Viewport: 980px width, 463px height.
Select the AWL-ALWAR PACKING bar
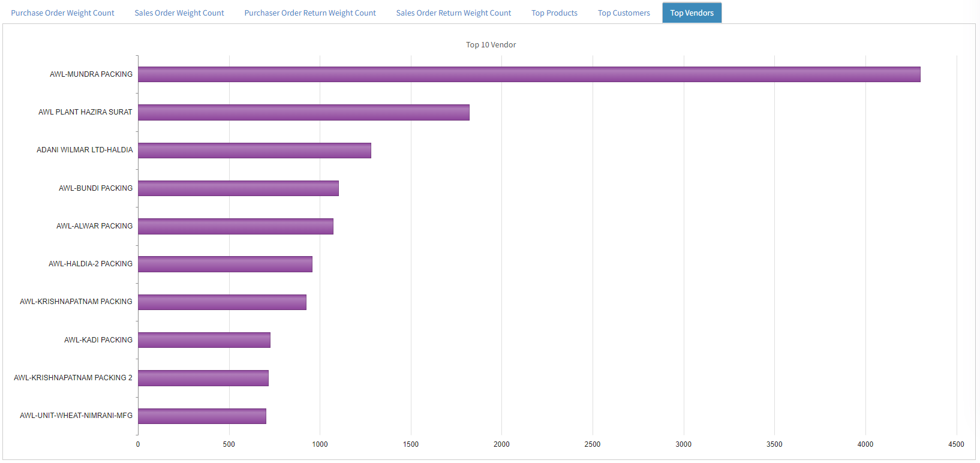click(x=236, y=226)
